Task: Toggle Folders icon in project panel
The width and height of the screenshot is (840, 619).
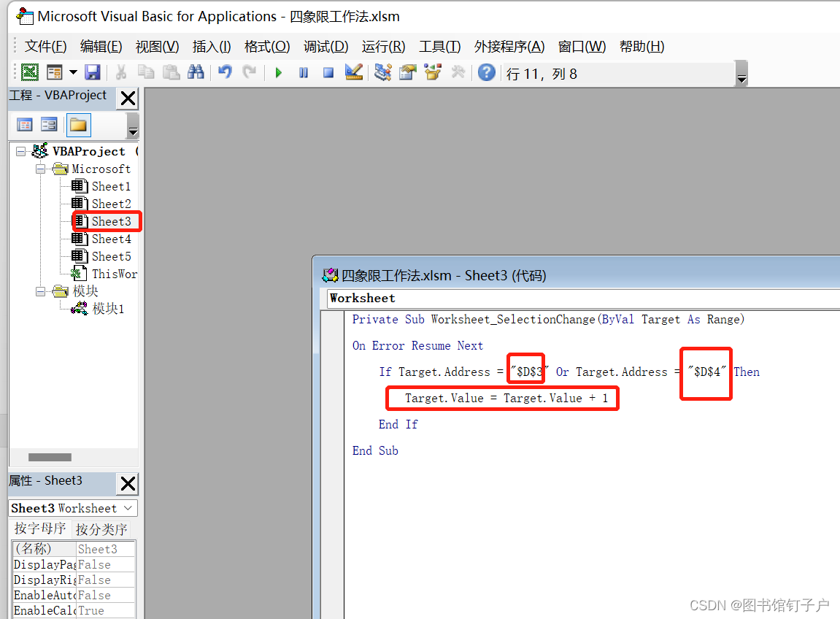Action: [x=78, y=125]
